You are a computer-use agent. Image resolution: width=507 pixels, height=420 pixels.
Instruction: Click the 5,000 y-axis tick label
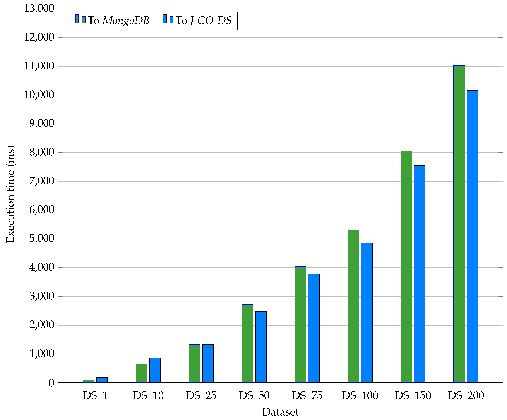[x=41, y=238]
